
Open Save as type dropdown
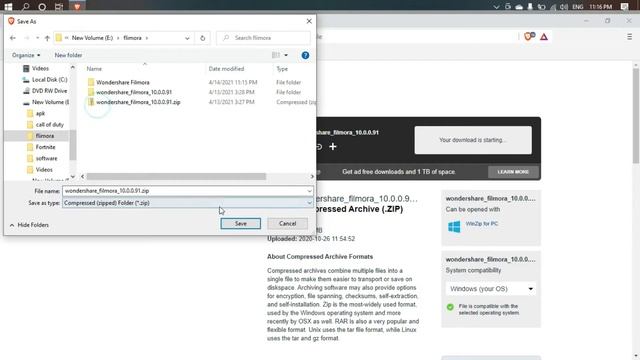coord(309,203)
